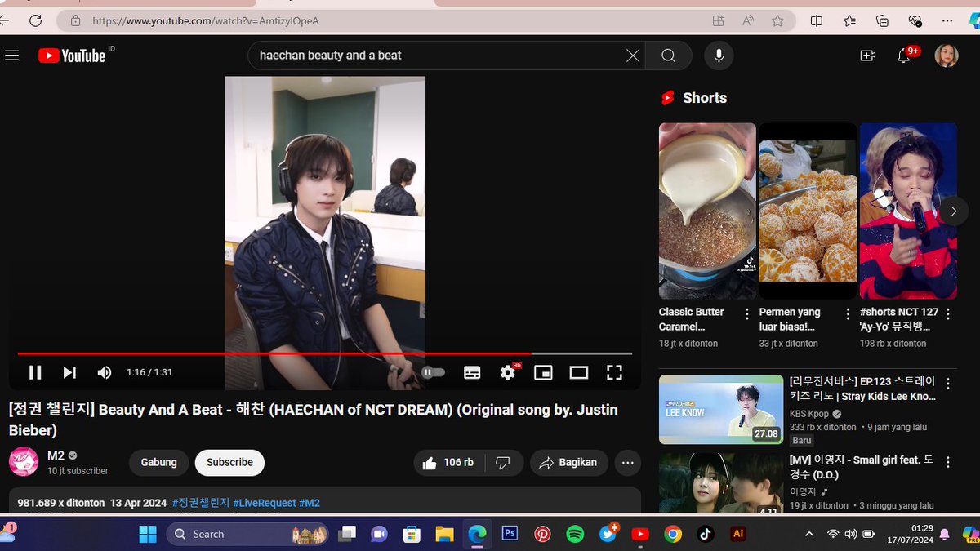980x551 pixels.
Task: Open options for Small girl video
Action: pos(948,462)
